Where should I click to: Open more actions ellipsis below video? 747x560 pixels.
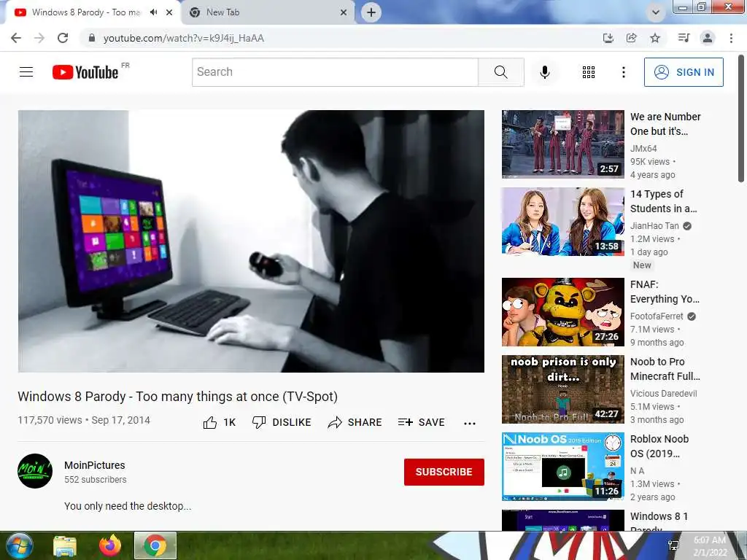(470, 424)
